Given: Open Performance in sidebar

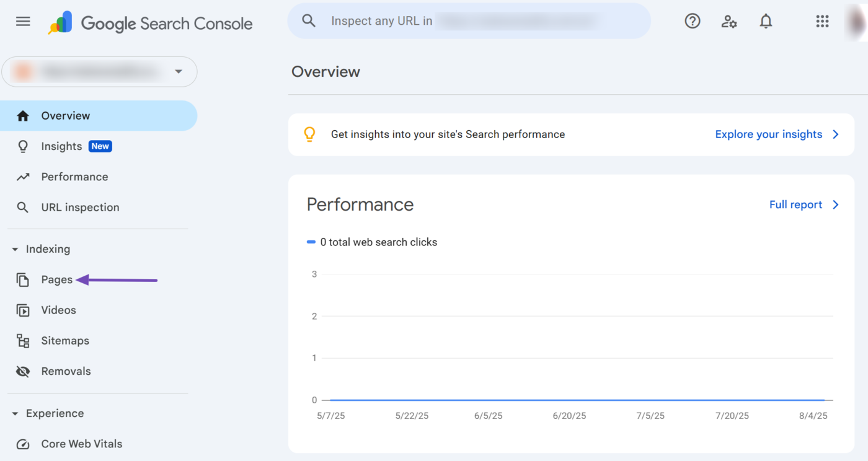Looking at the screenshot, I should (x=99, y=177).
